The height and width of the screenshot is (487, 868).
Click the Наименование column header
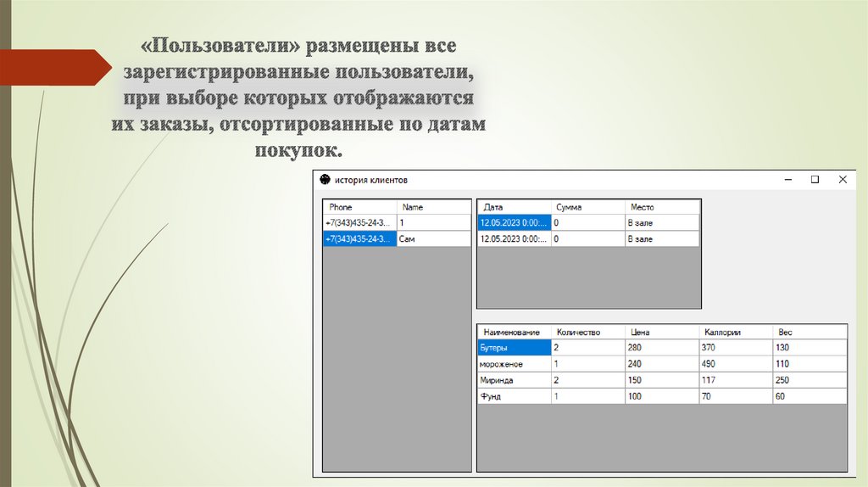(515, 333)
